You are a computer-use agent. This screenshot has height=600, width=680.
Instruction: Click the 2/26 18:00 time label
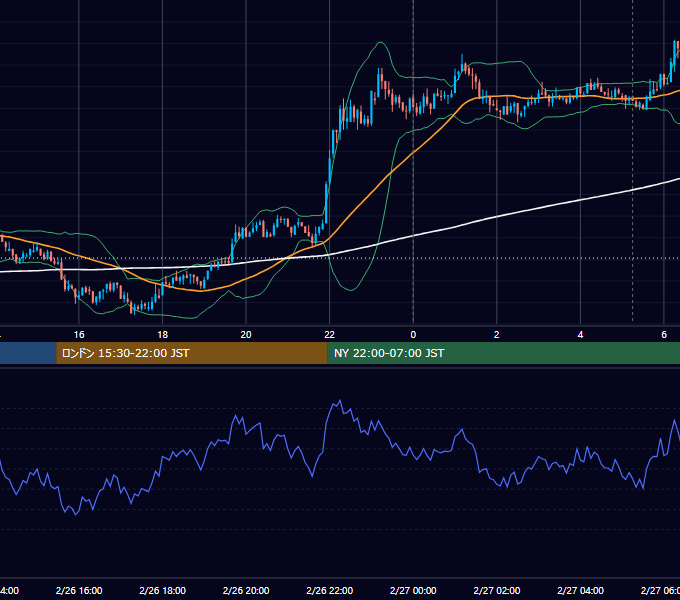point(163,590)
